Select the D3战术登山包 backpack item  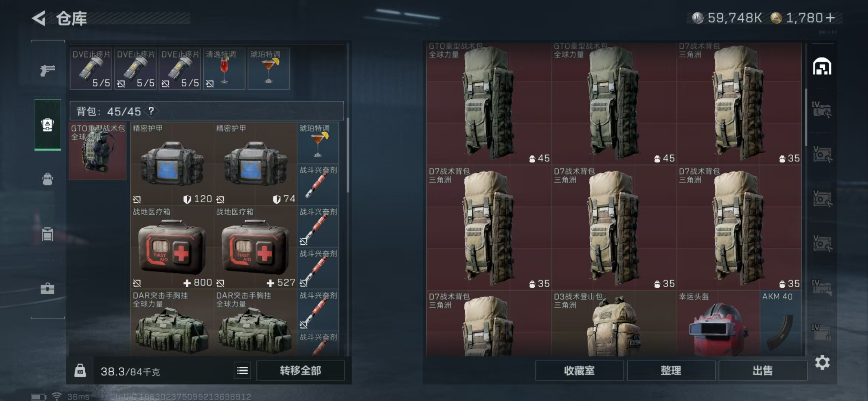(614, 324)
